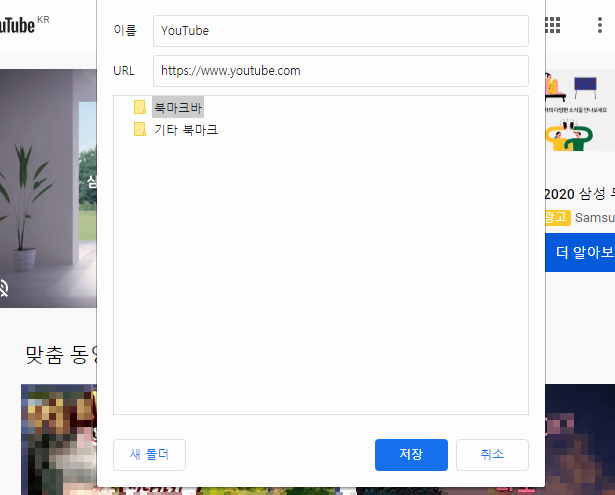Open the 2020 삼성 ad title
This screenshot has height=495, width=615.
580,194
